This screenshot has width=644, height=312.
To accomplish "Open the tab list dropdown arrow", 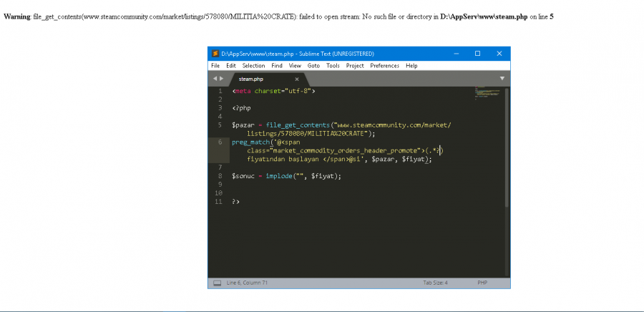I will pyautogui.click(x=502, y=78).
